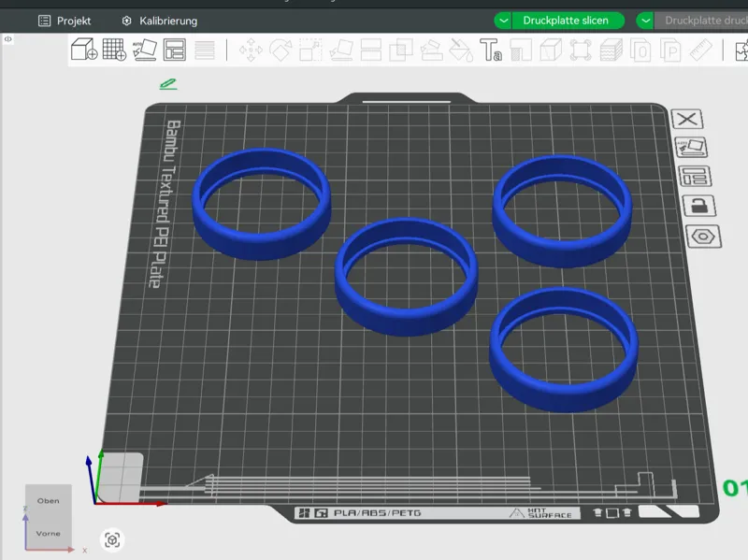
Task: Expand dropdown arrow left of Druckplatte drucken
Action: tap(645, 21)
